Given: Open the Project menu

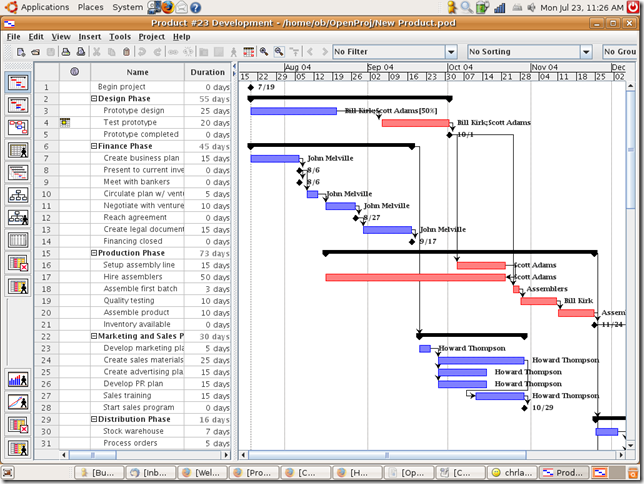Looking at the screenshot, I should coord(151,37).
